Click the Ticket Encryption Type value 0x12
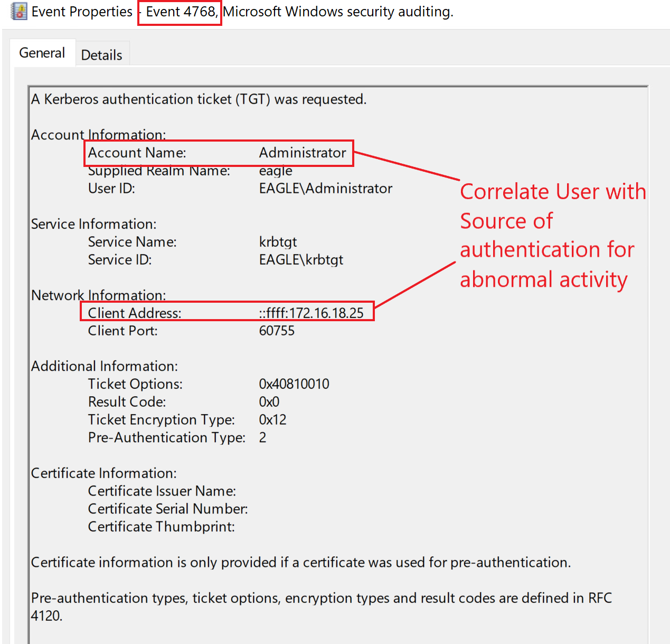 point(272,419)
